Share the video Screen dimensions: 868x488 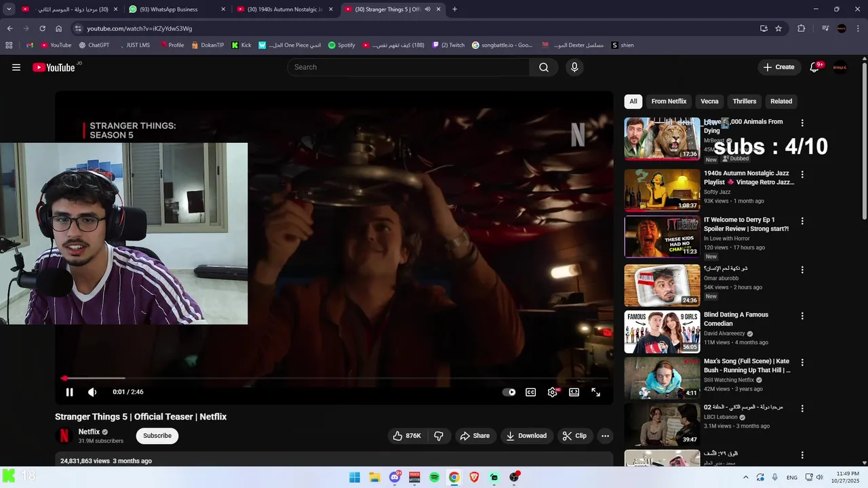pyautogui.click(x=475, y=436)
